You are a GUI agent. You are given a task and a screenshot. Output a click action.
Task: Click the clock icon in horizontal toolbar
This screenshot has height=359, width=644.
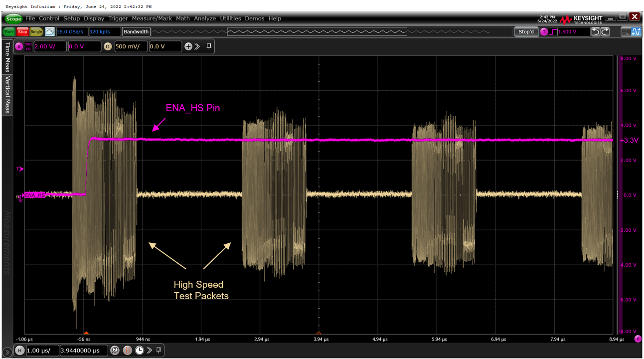[140, 351]
